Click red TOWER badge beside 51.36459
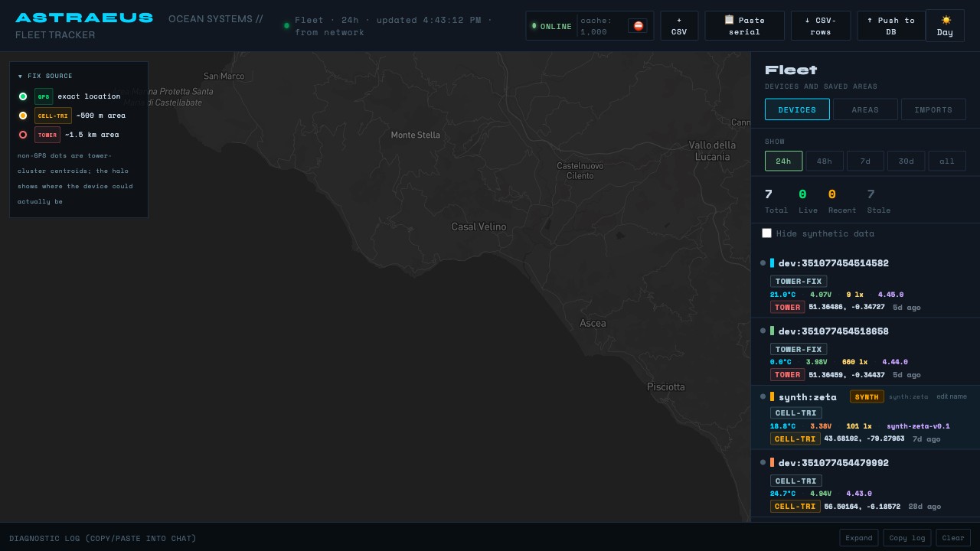980x551 pixels. (x=787, y=374)
